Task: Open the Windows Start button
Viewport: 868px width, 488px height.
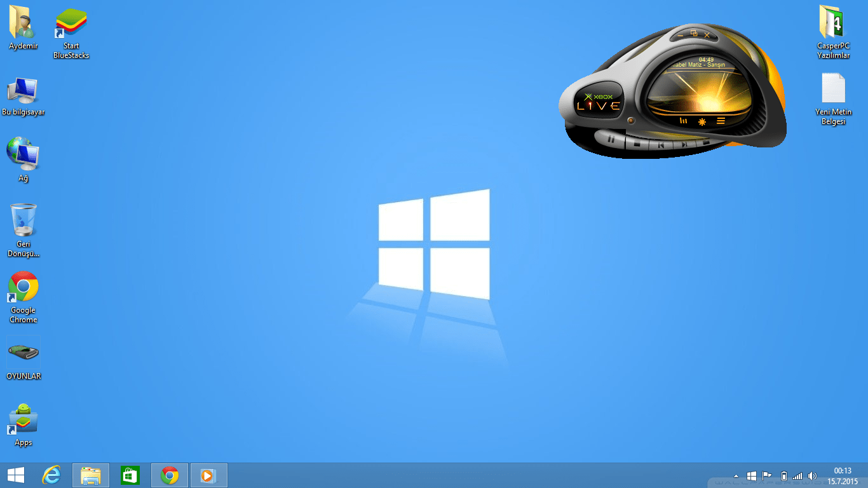Action: (16, 475)
